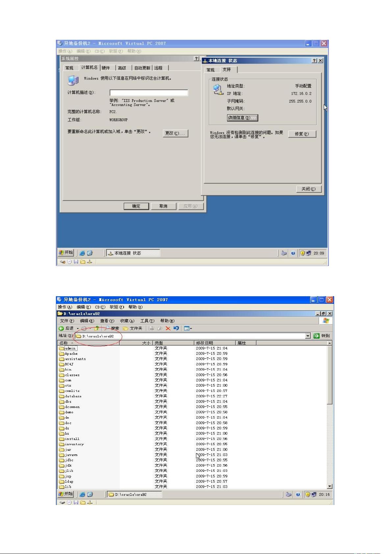
Task: Switch to the 远程 tab in 系统属性
Action: pyautogui.click(x=159, y=68)
